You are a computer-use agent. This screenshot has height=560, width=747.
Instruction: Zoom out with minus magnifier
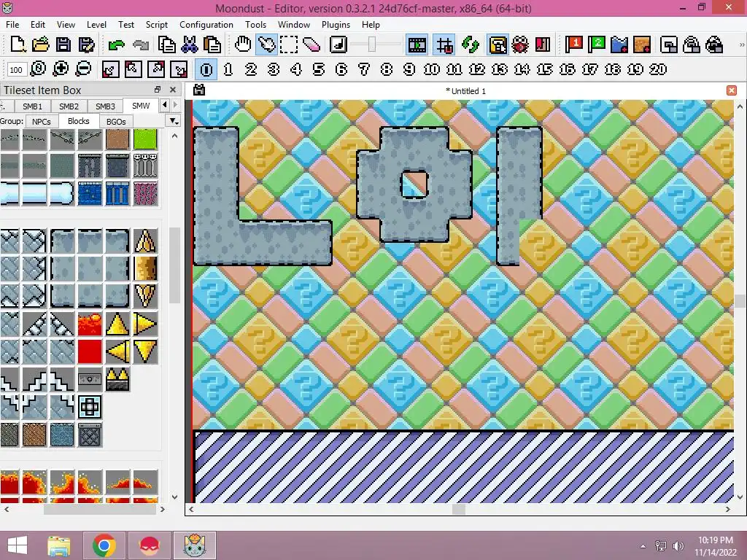[x=83, y=69]
